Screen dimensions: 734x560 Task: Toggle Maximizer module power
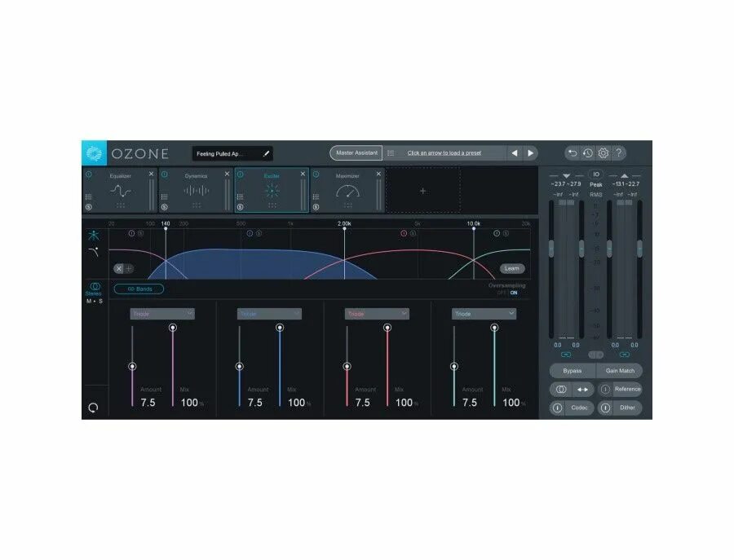tap(316, 174)
